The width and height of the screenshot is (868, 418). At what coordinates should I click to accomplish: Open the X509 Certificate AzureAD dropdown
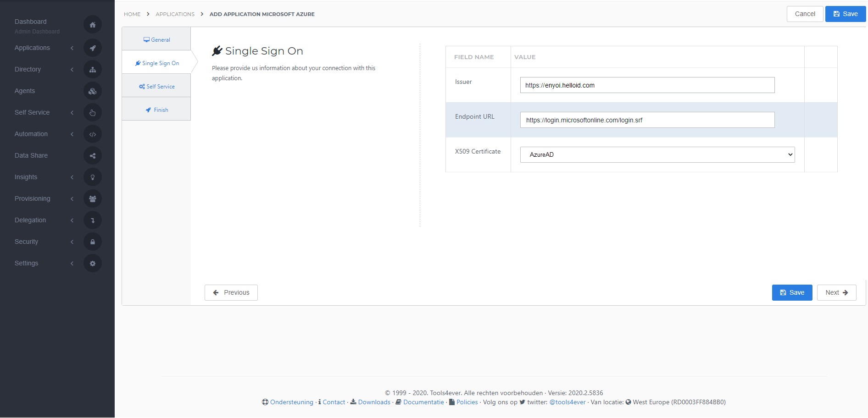point(657,154)
